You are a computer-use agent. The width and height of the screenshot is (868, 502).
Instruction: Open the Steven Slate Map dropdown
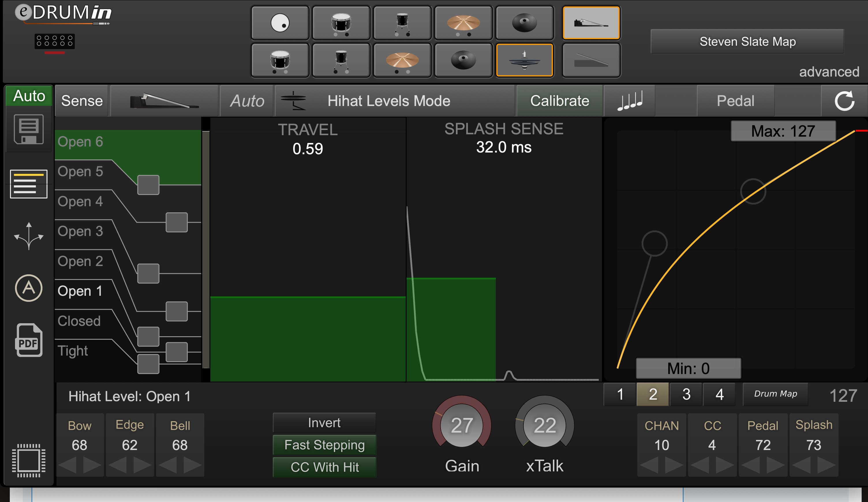747,41
